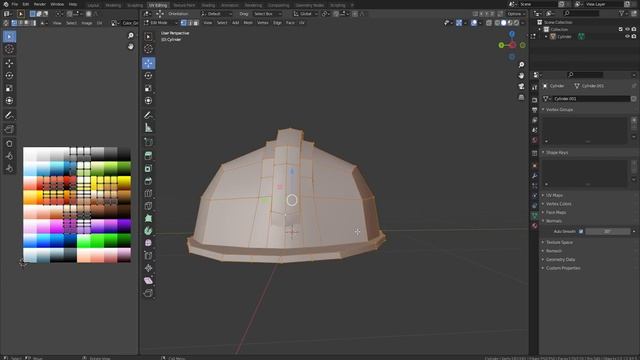
Task: Select the Select Box tool in UV editor
Action: click(9, 36)
